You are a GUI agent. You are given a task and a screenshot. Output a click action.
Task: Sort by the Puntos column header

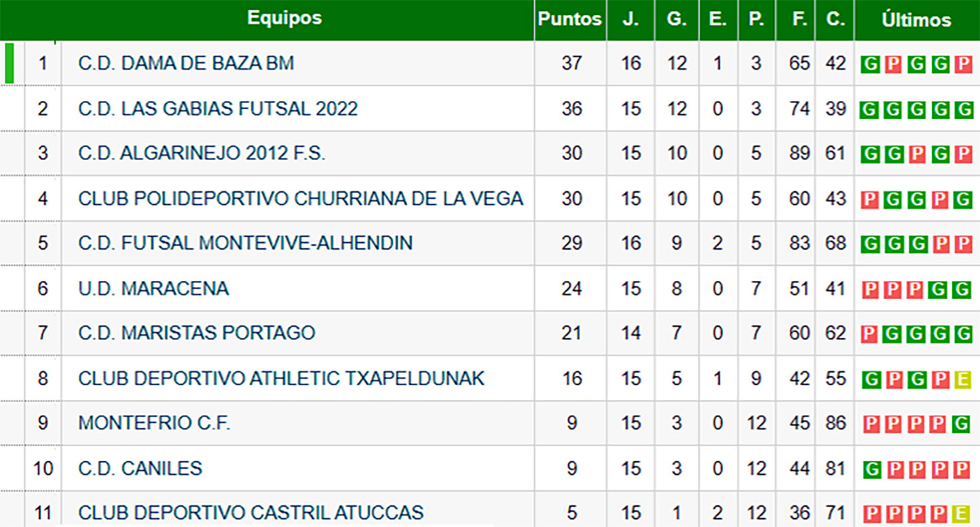tap(569, 20)
